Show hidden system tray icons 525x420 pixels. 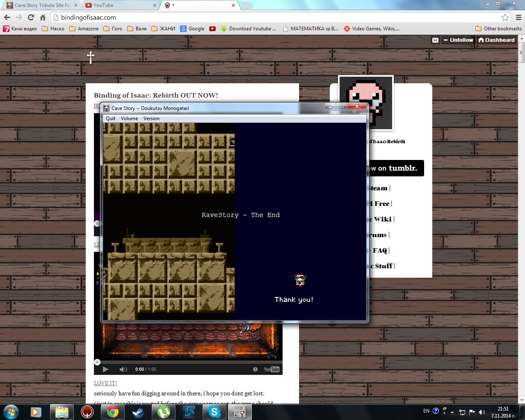pyautogui.click(x=452, y=412)
